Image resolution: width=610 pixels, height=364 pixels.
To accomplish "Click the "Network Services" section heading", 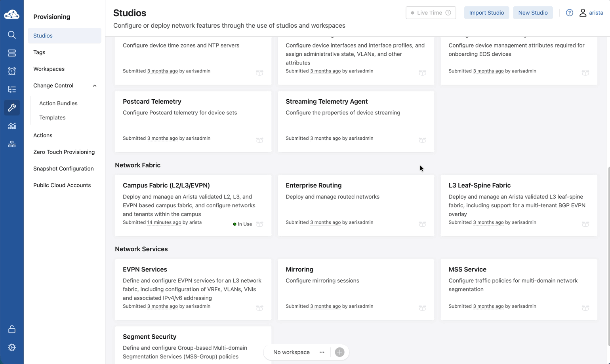I will click(x=141, y=249).
